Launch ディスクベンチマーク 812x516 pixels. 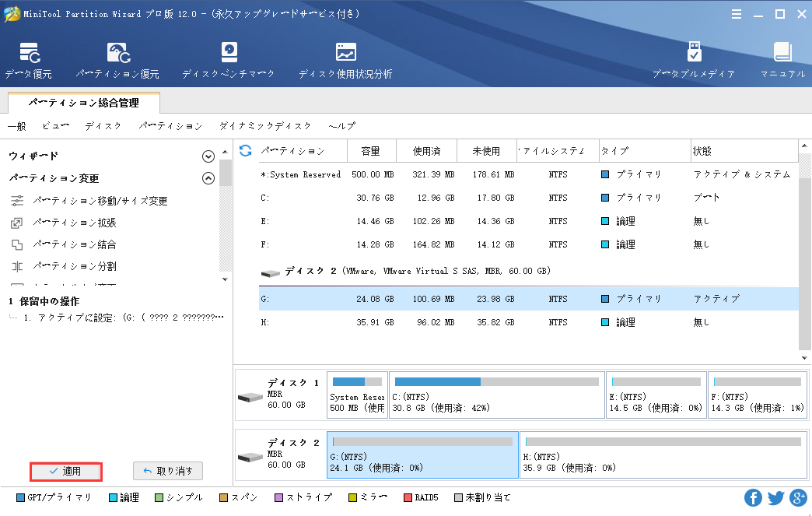[229, 59]
